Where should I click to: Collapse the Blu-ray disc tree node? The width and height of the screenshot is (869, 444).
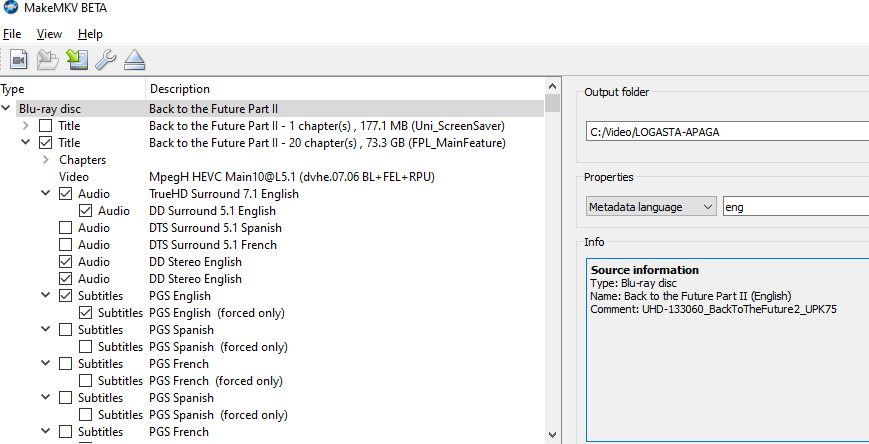click(x=6, y=109)
